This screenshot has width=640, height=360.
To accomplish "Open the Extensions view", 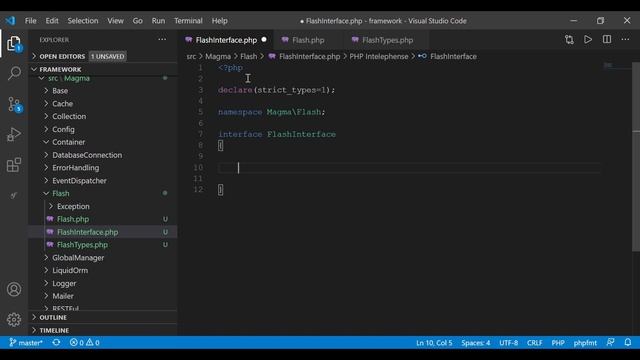I will [14, 165].
